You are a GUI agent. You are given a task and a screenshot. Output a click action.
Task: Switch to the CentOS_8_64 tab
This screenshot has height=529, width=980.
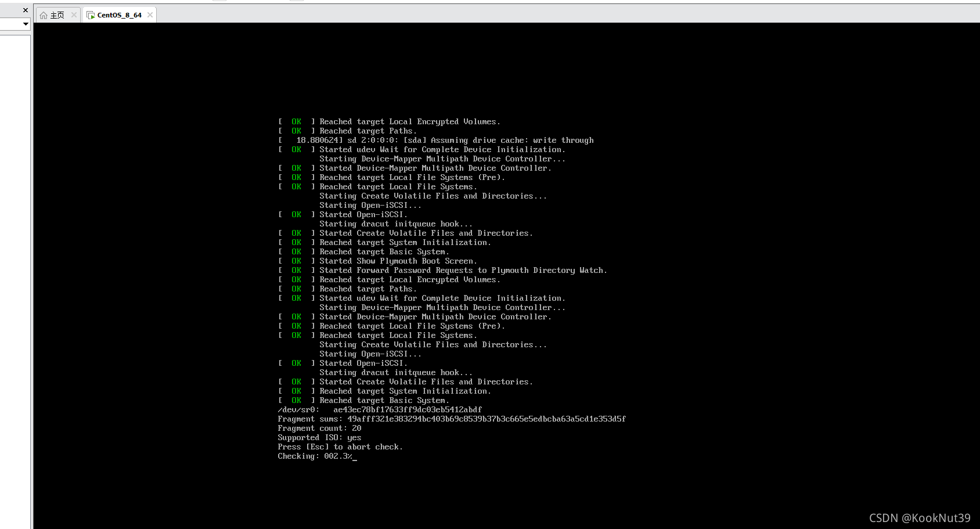120,15
